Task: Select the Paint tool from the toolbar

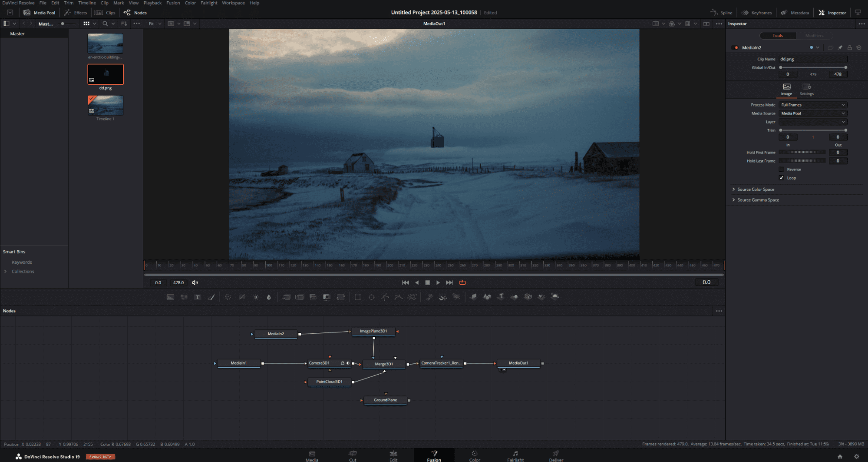Action: [212, 297]
